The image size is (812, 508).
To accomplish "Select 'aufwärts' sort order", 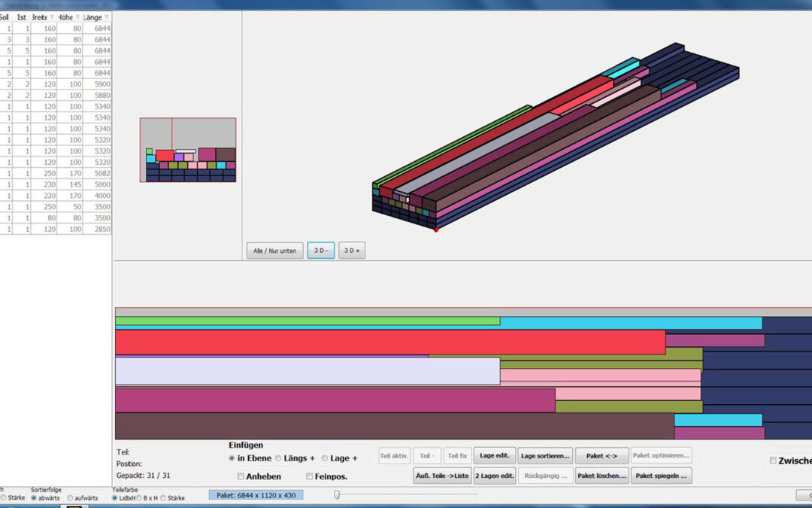I will point(70,497).
